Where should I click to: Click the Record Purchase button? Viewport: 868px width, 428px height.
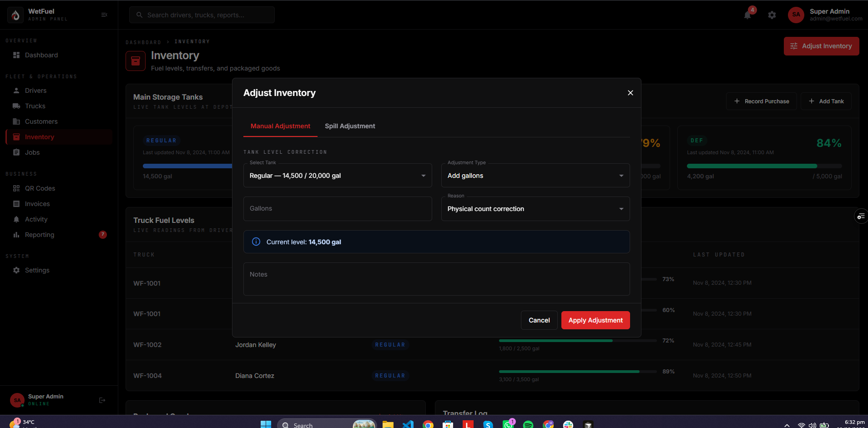pyautogui.click(x=762, y=101)
